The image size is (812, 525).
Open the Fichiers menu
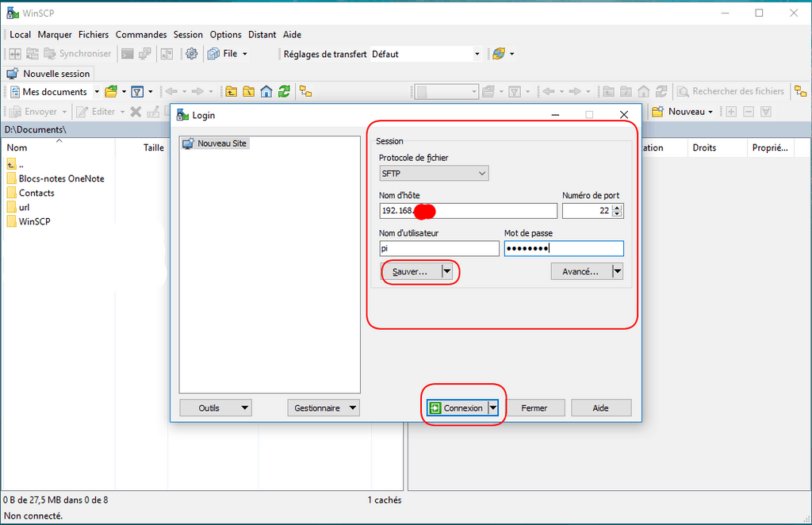pos(94,35)
